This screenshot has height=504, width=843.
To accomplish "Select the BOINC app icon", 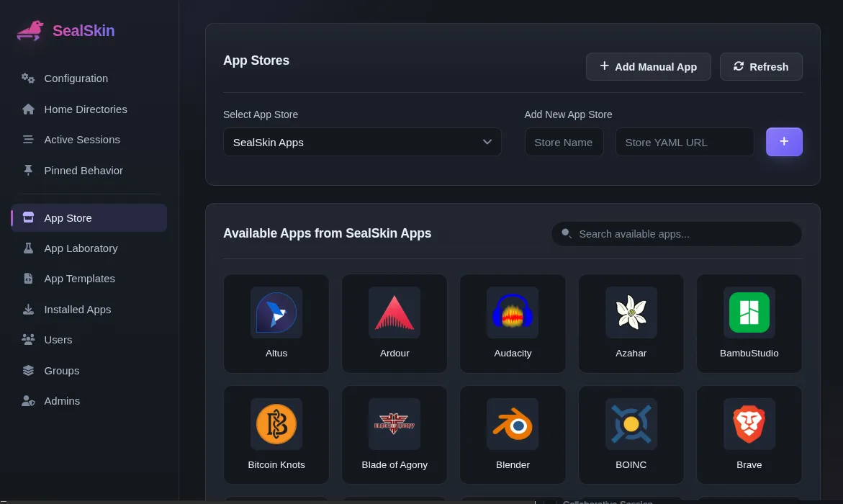I will coord(631,424).
